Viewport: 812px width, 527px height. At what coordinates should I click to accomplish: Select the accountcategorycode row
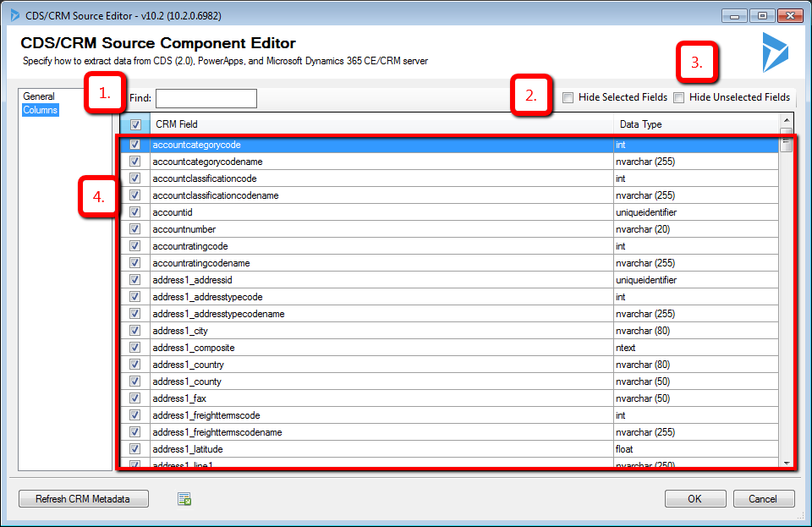pyautogui.click(x=449, y=145)
